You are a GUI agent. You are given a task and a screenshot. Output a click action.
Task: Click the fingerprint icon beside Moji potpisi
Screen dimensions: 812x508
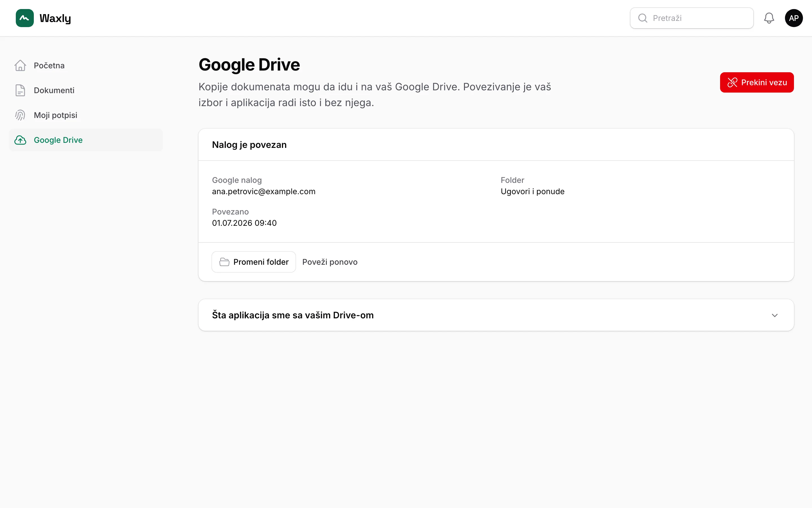(x=20, y=115)
